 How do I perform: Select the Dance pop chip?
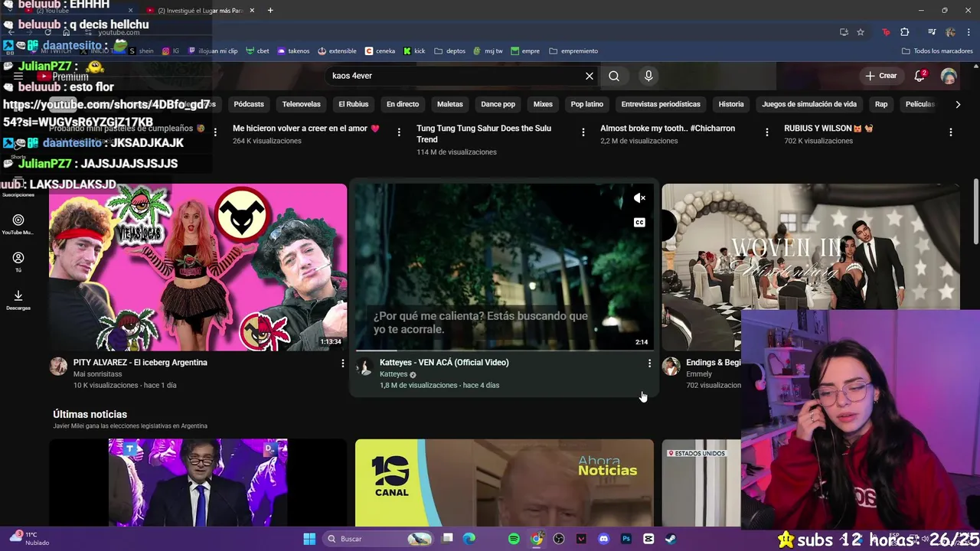[498, 104]
